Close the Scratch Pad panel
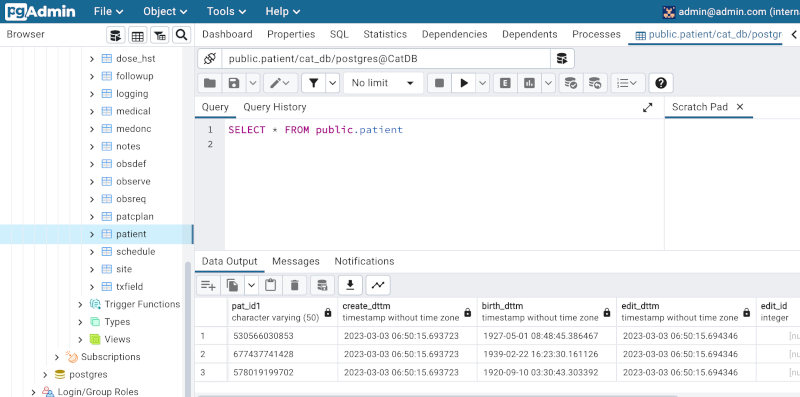The height and width of the screenshot is (397, 800). pyautogui.click(x=740, y=107)
